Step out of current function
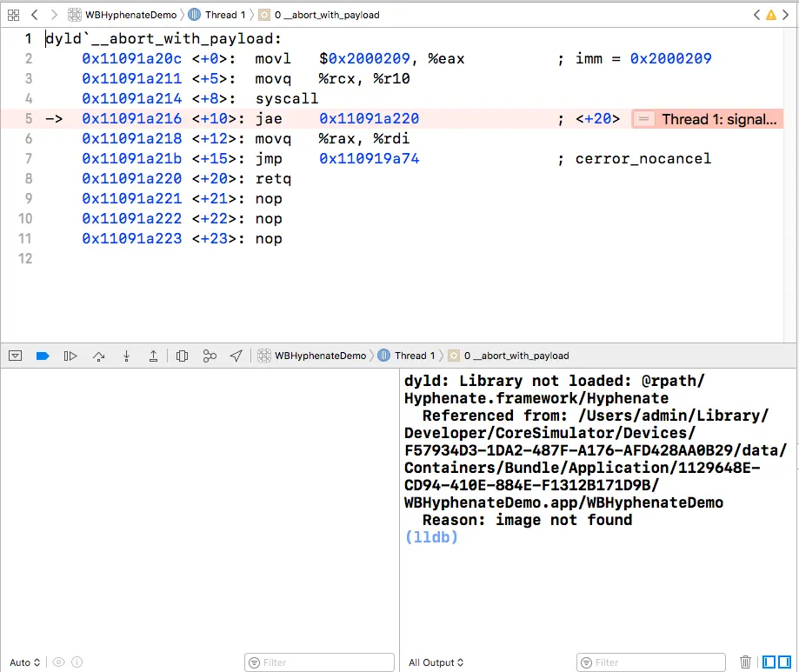Image resolution: width=799 pixels, height=672 pixels. 153,356
